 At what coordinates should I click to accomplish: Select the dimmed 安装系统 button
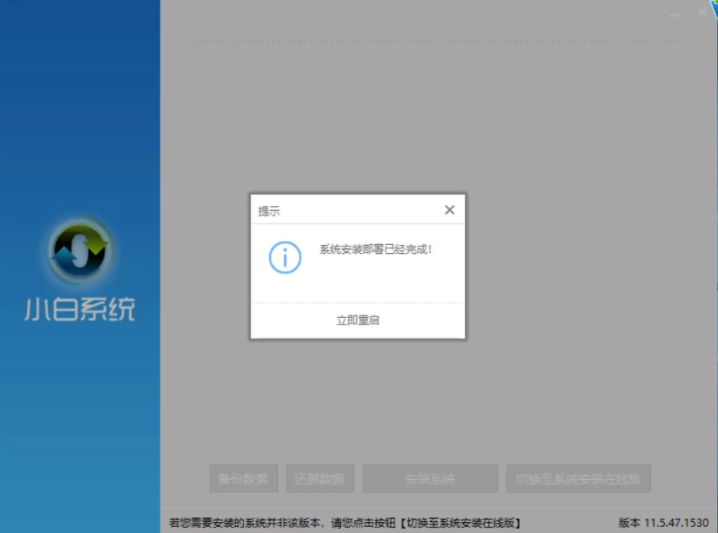(x=430, y=479)
